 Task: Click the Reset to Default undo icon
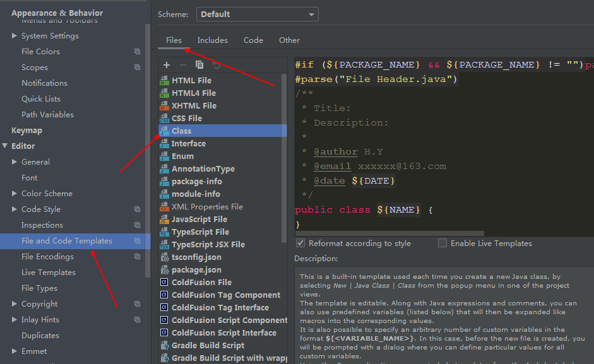[x=216, y=65]
